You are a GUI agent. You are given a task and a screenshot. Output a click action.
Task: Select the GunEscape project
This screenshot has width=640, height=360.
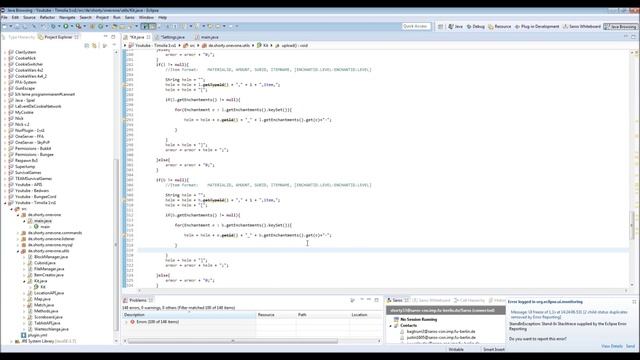(25, 88)
